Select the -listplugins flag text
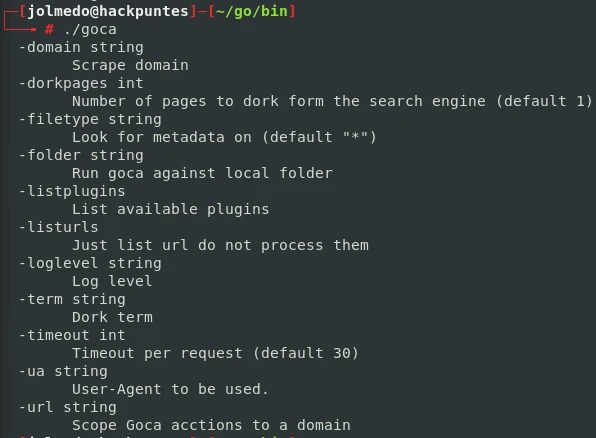596x438 pixels. [x=72, y=191]
